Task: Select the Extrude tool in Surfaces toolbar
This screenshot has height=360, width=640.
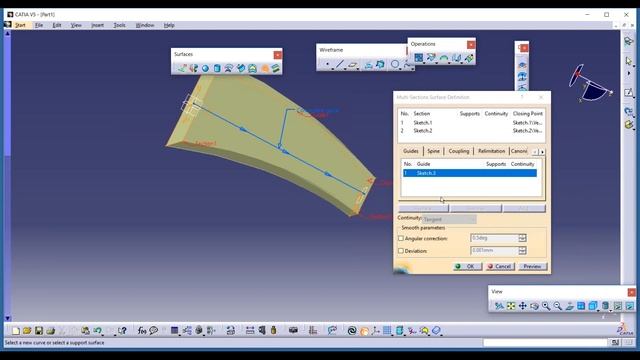Action: coord(182,68)
